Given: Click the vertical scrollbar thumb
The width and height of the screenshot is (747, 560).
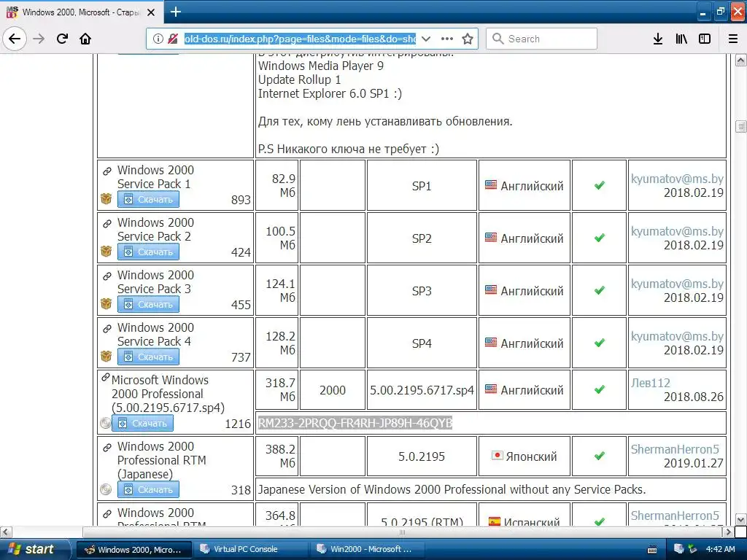Looking at the screenshot, I should tap(741, 126).
